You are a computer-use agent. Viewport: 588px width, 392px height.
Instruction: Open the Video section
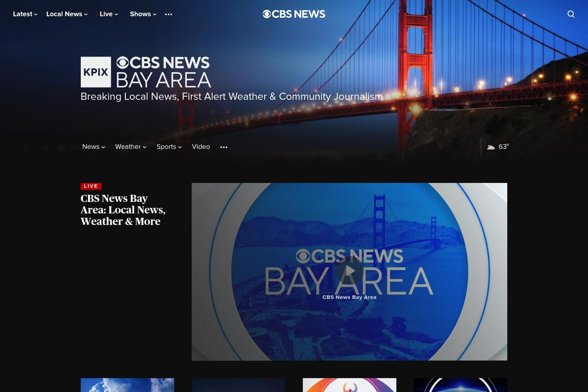tap(201, 147)
